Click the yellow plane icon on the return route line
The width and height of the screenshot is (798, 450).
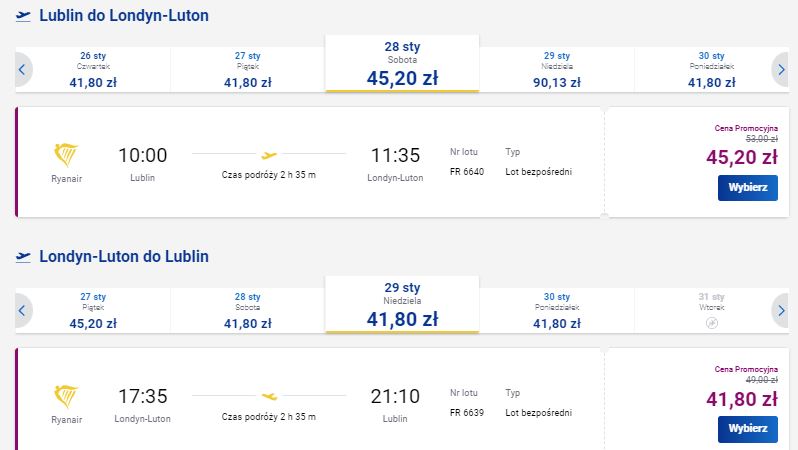click(x=269, y=396)
